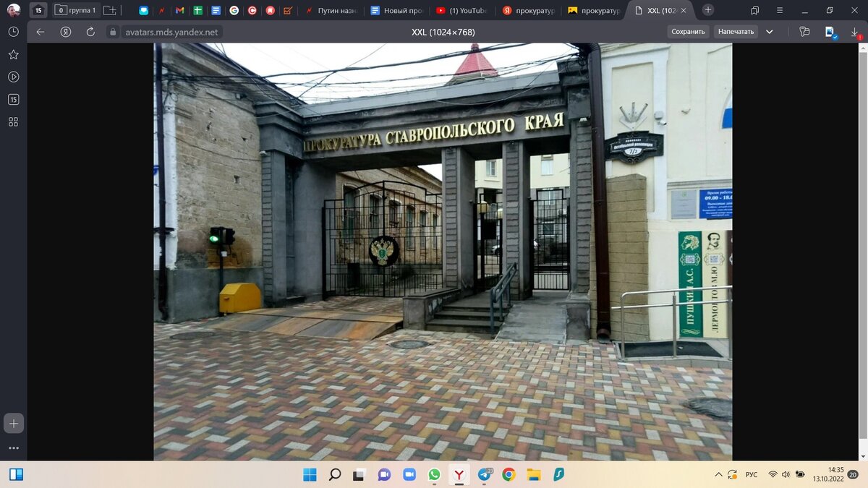The width and height of the screenshot is (868, 488).
Task: Click the lock site-security icon
Action: [112, 32]
